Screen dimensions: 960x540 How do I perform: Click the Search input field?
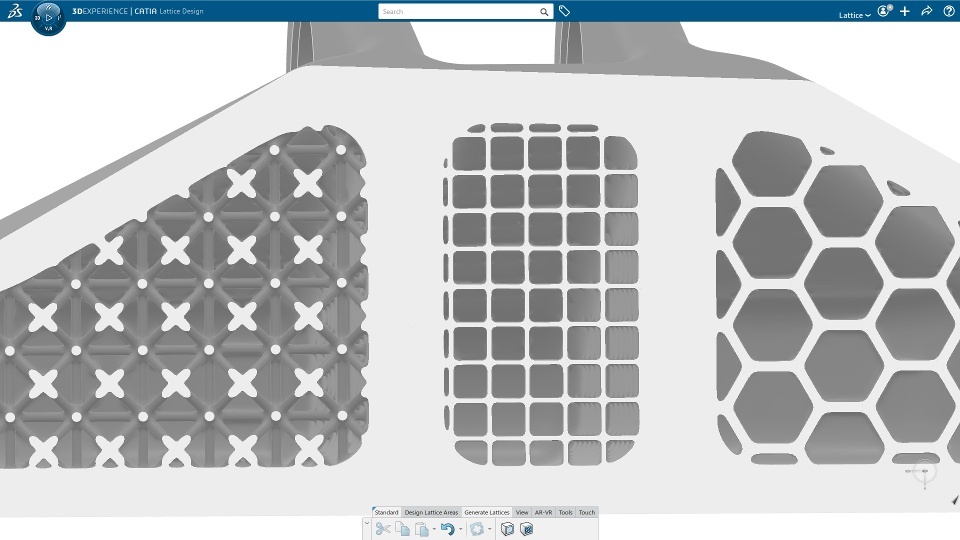tap(459, 12)
